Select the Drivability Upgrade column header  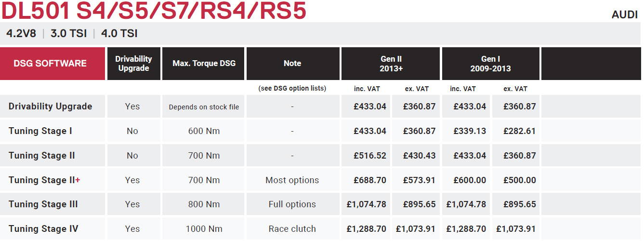coord(133,64)
